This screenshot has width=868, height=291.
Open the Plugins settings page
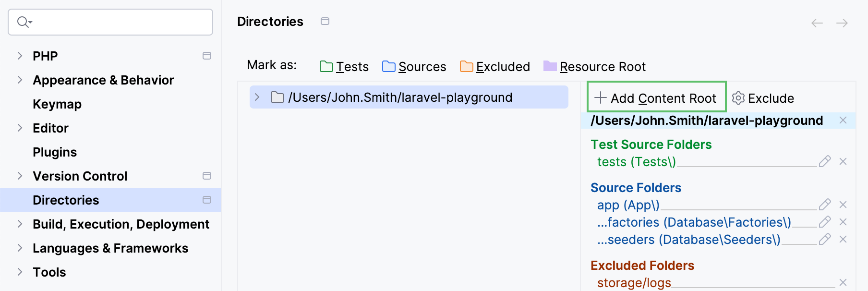coord(55,152)
